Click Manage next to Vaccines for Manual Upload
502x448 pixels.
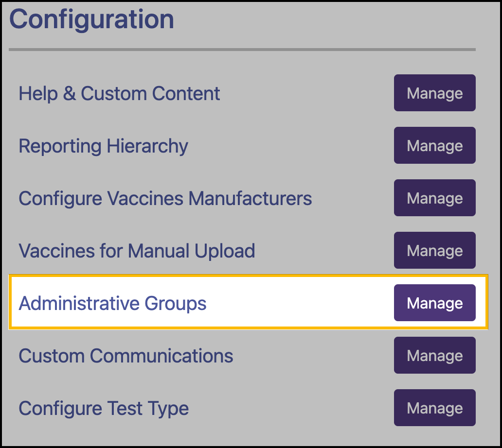click(x=434, y=250)
